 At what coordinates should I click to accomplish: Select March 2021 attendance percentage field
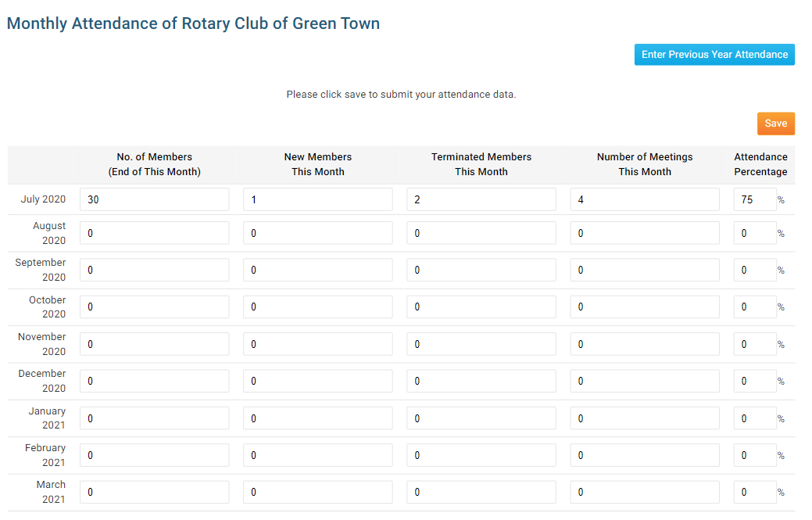point(754,492)
